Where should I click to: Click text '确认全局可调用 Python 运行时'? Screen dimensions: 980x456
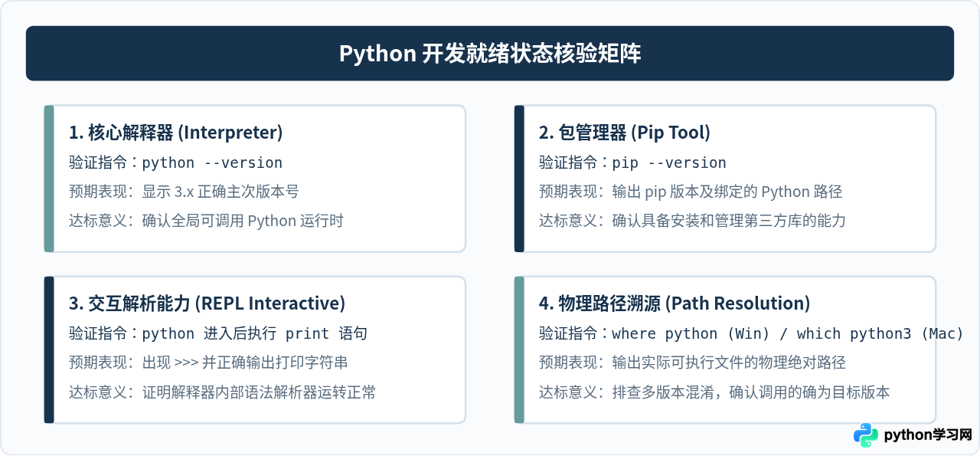pyautogui.click(x=243, y=221)
